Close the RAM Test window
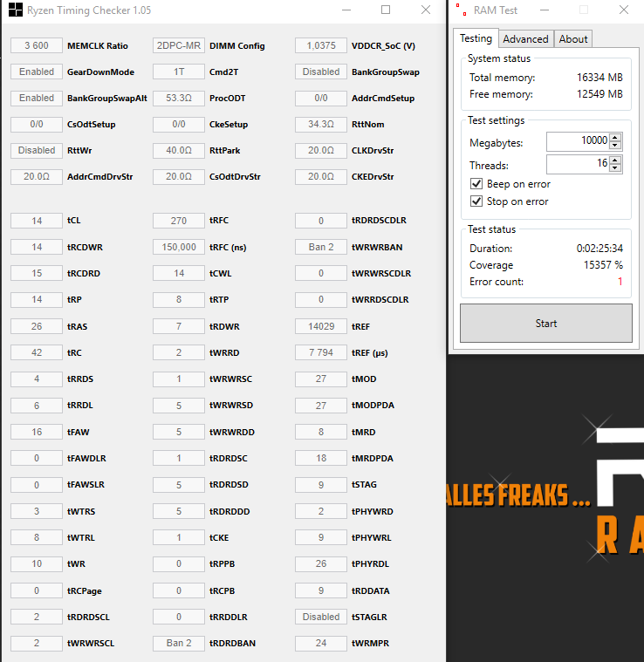644x662 pixels. [x=624, y=10]
